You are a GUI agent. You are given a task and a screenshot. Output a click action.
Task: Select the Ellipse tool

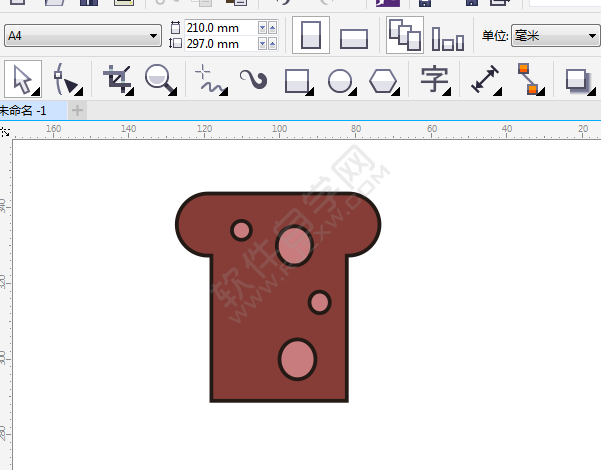(x=340, y=80)
